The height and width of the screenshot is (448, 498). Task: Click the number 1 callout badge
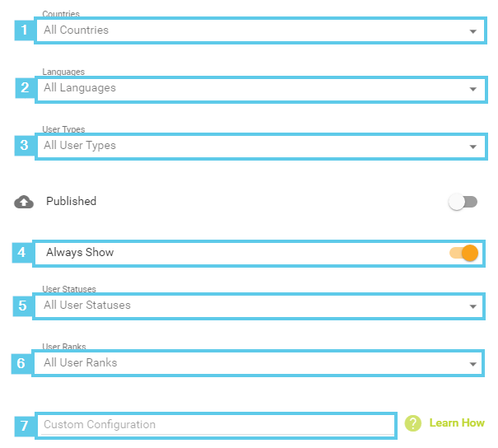[25, 30]
